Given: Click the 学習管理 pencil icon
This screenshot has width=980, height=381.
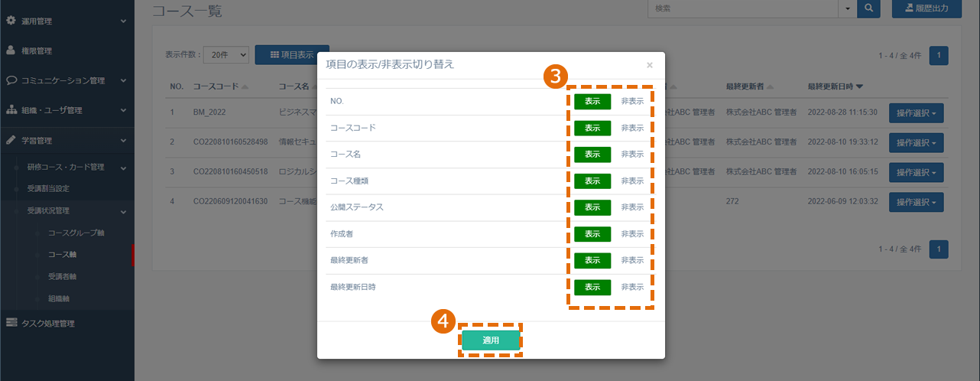Looking at the screenshot, I should pyautogui.click(x=11, y=140).
